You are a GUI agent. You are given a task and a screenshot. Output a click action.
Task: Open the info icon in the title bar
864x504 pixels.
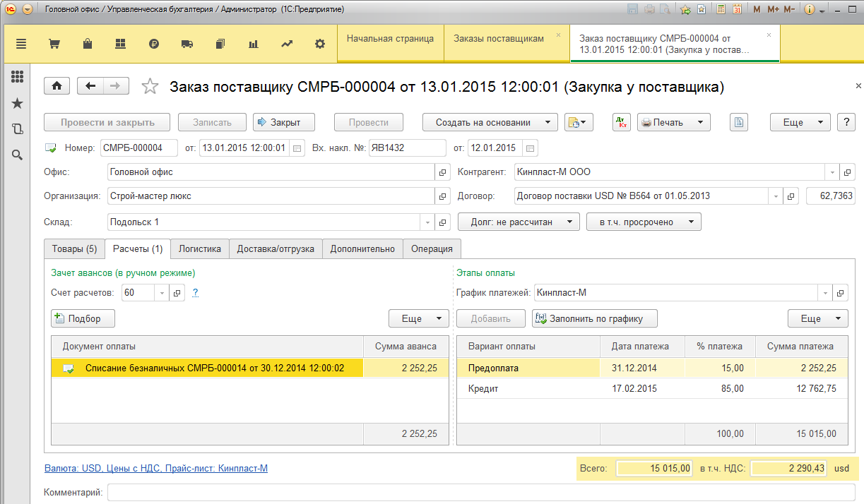(809, 10)
